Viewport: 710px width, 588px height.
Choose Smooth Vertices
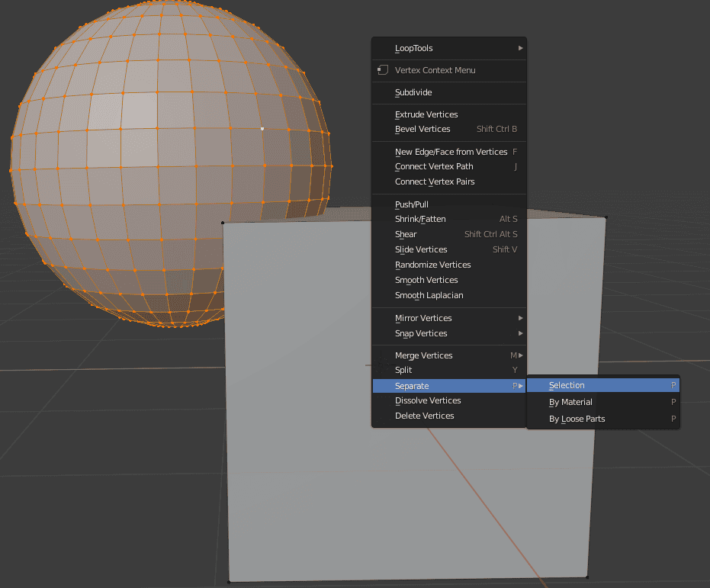425,280
